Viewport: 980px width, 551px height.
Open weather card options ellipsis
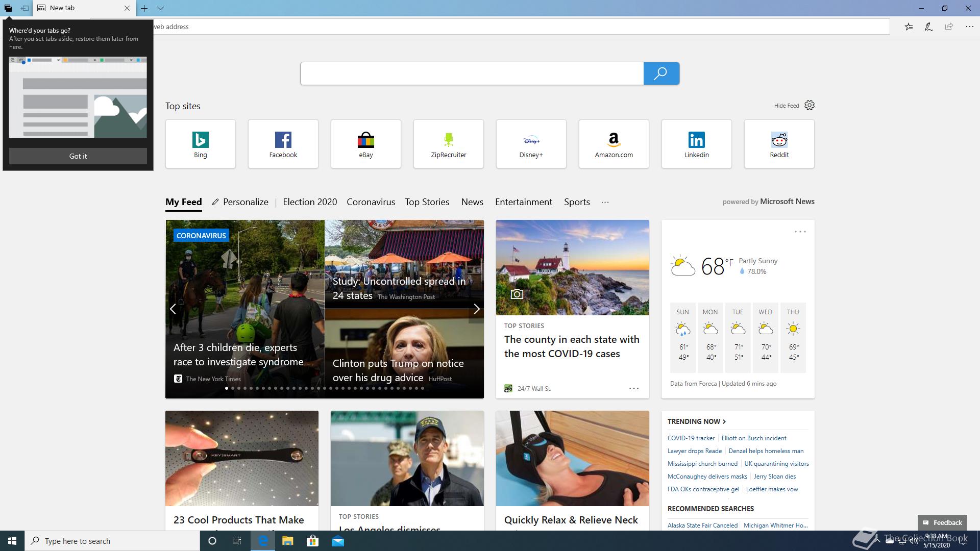click(x=800, y=232)
